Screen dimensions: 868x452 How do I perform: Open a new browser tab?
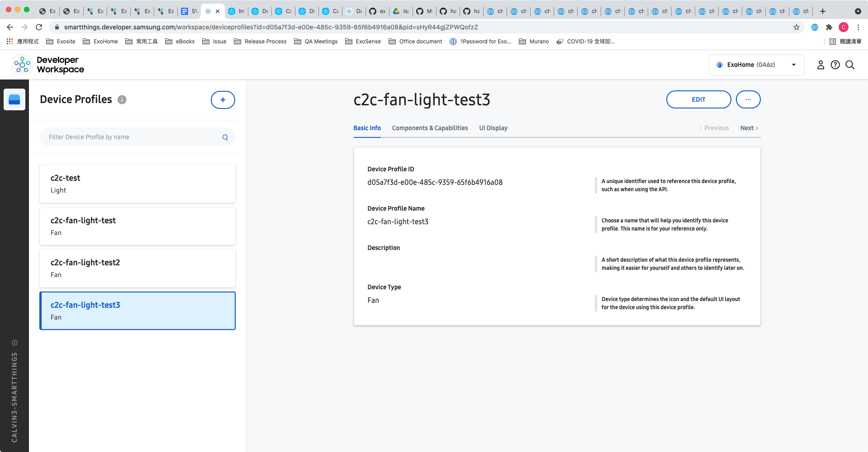point(823,11)
